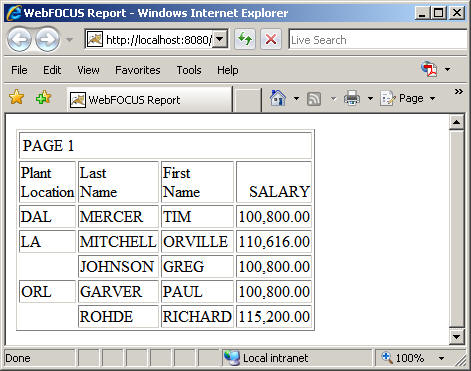Screen dimensions: 471x371
Task: Print the report with printer icon
Action: (352, 98)
